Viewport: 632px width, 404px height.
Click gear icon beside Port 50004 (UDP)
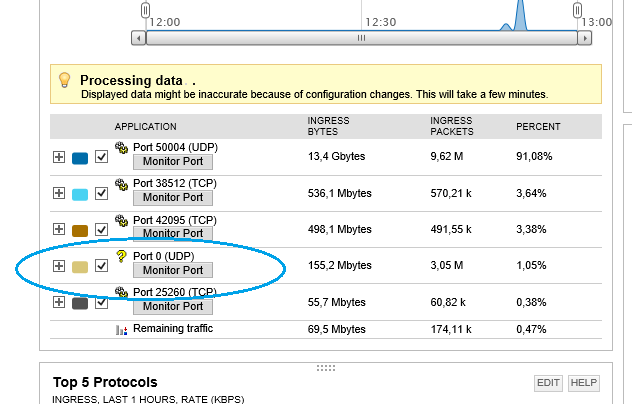(x=121, y=148)
